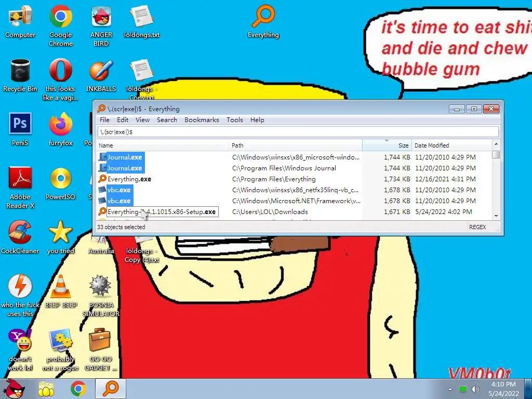Select the red Opera 'this looks like' icon
The width and height of the screenshot is (532, 399).
(x=60, y=79)
